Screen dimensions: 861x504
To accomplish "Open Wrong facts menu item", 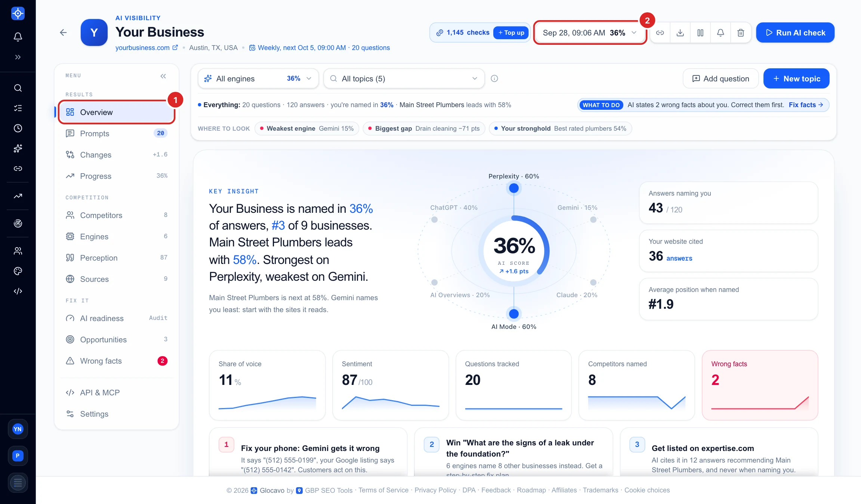I will (x=116, y=361).
